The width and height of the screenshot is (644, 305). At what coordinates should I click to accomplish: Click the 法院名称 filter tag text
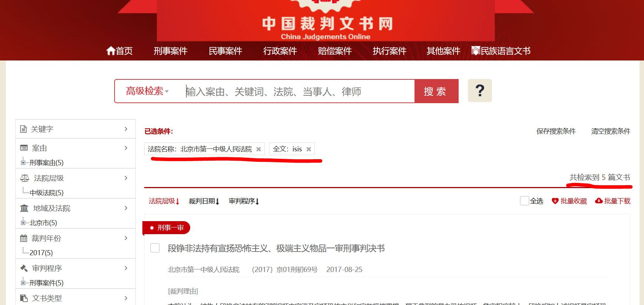200,149
